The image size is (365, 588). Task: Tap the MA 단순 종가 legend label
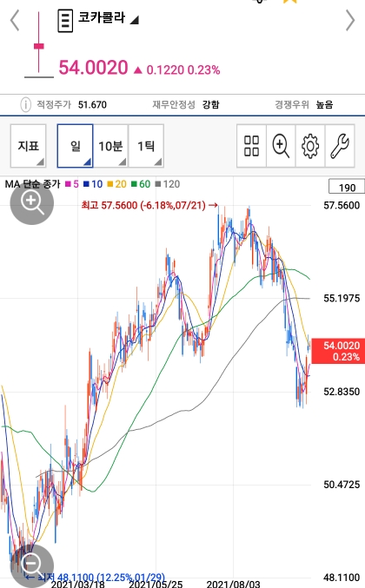(x=32, y=184)
